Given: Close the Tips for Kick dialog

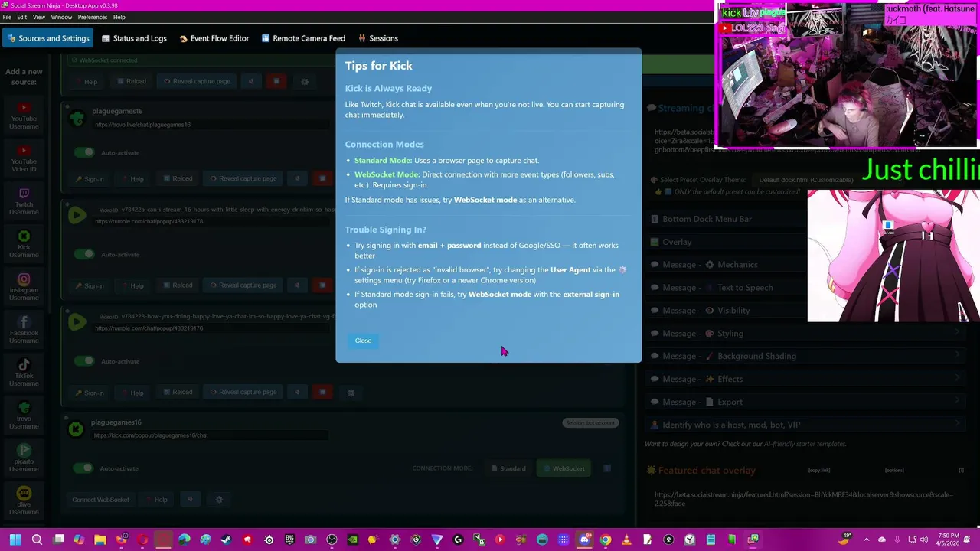Looking at the screenshot, I should (363, 341).
